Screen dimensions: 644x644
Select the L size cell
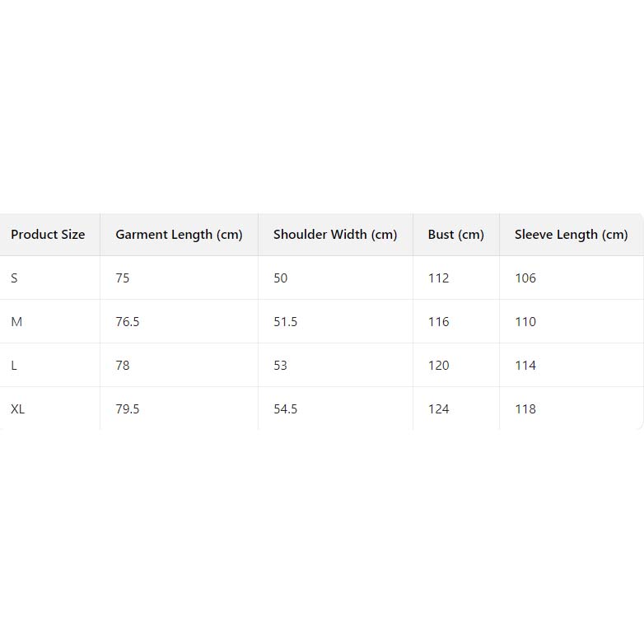14,366
